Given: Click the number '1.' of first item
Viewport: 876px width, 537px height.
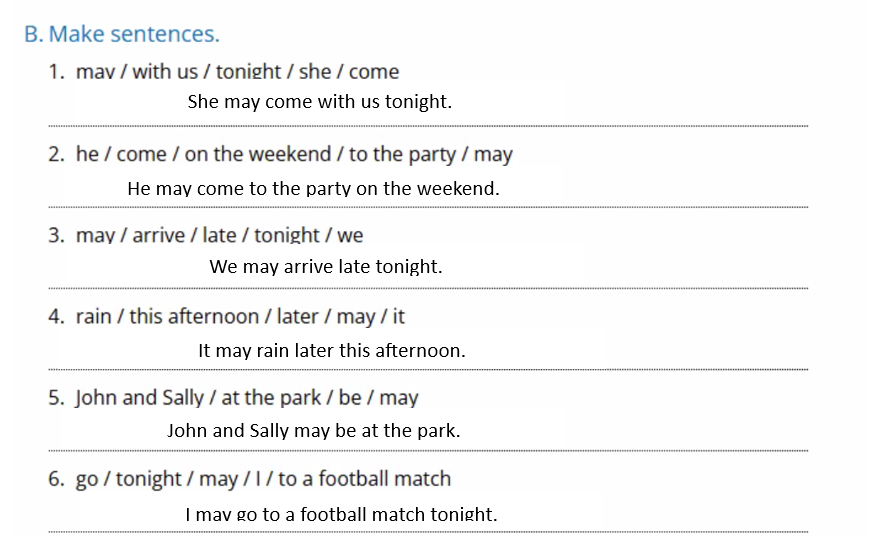Looking at the screenshot, I should click(56, 72).
